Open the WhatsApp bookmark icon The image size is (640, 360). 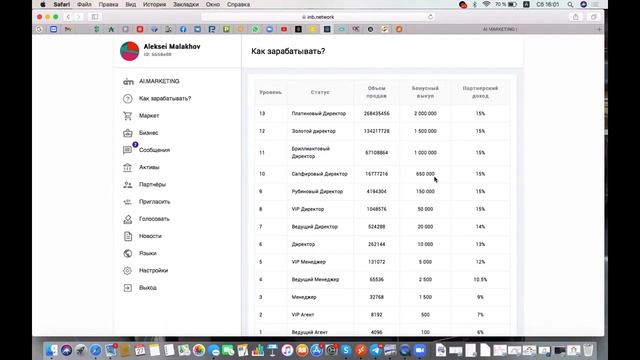(x=255, y=29)
